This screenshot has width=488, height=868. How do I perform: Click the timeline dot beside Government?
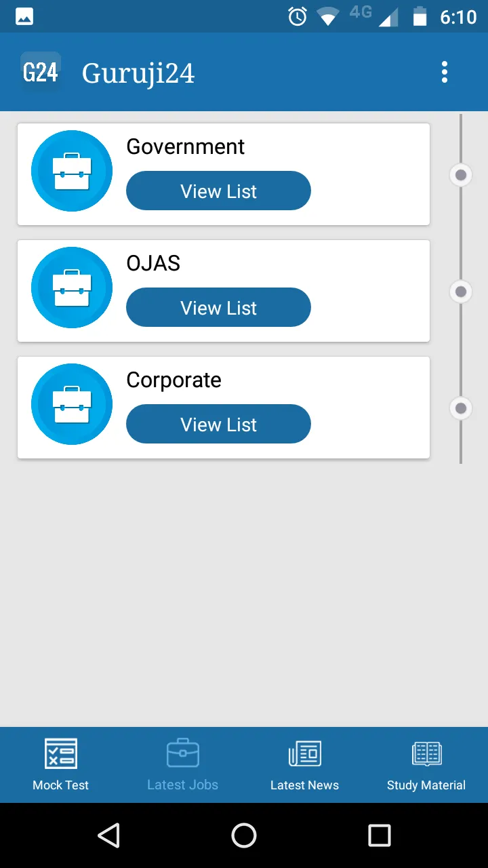click(461, 176)
